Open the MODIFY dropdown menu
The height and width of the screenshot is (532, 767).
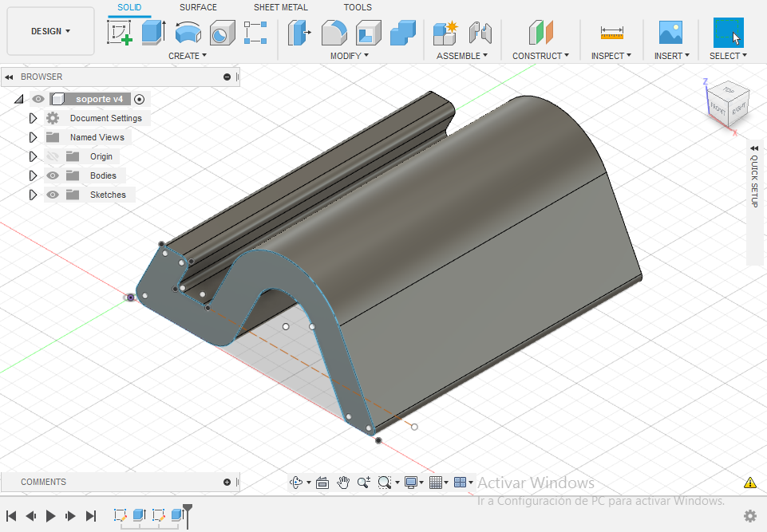point(350,56)
